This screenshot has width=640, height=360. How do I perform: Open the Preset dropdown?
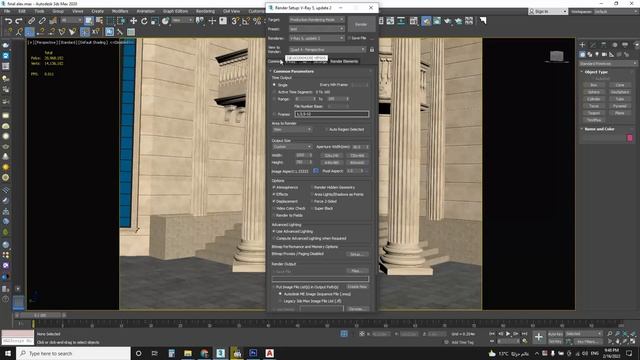point(317,29)
